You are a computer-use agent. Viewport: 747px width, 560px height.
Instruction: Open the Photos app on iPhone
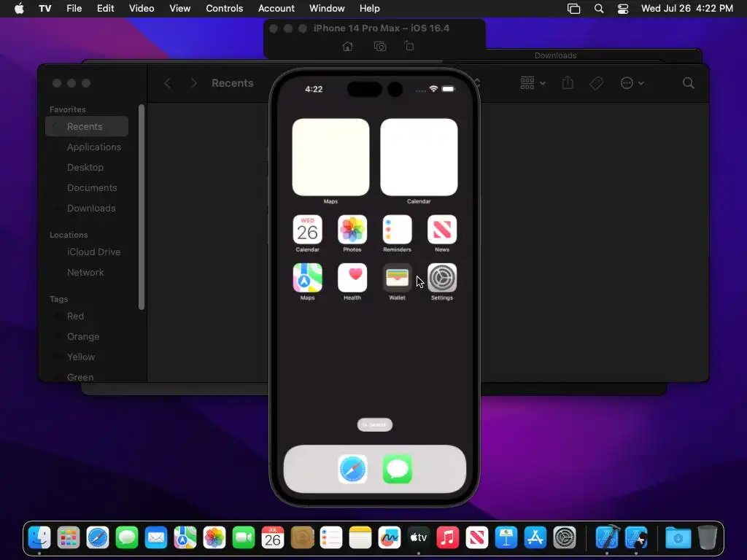(x=352, y=230)
